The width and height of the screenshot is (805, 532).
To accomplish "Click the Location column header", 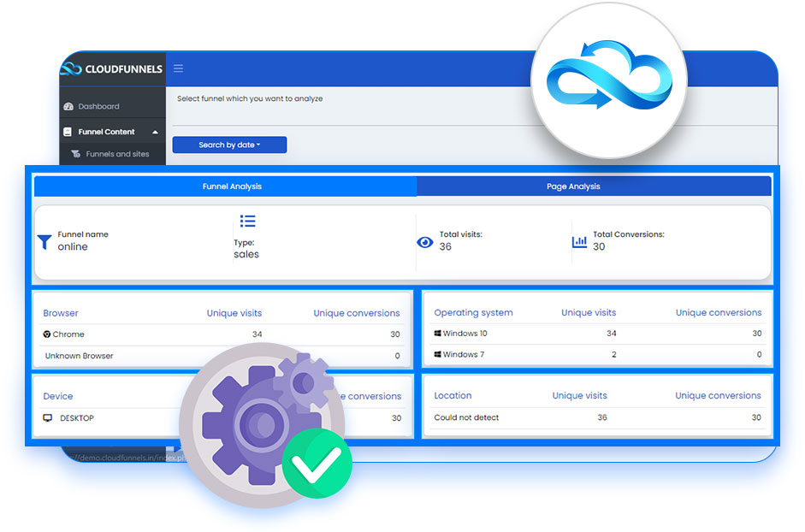I will (453, 396).
